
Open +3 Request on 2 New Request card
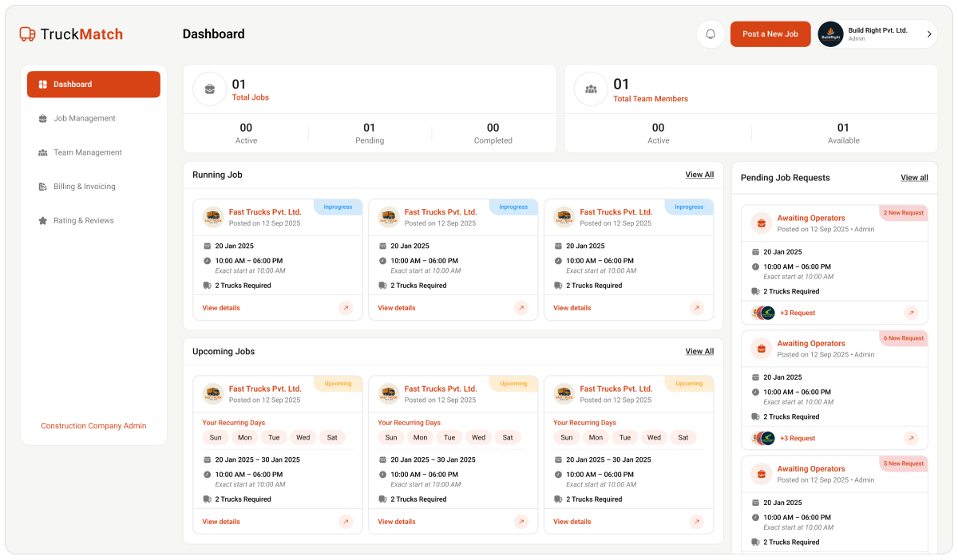click(x=798, y=313)
